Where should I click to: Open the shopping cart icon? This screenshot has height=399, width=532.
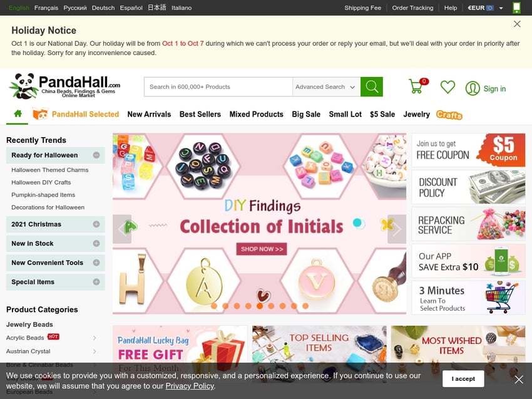[416, 86]
